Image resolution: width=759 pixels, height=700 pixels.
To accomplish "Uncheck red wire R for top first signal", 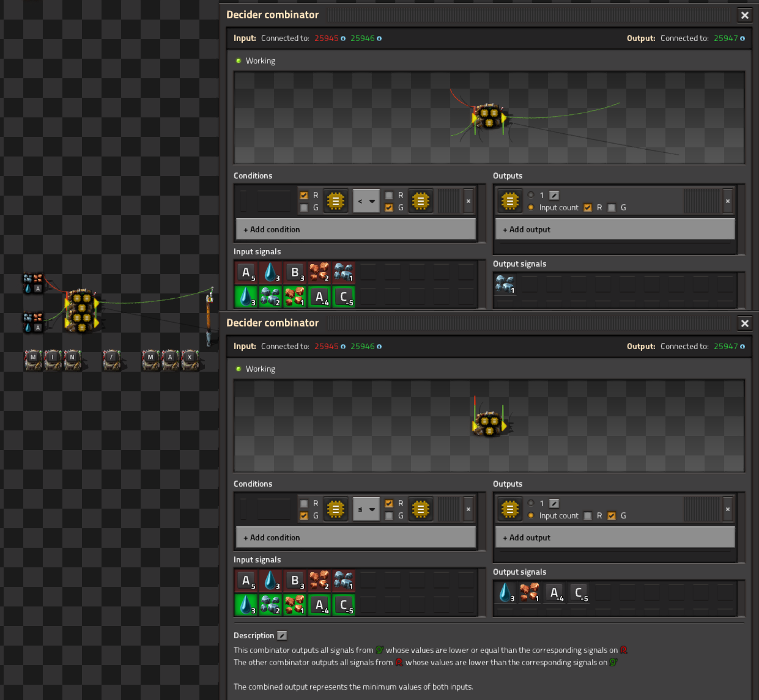I will click(x=304, y=196).
